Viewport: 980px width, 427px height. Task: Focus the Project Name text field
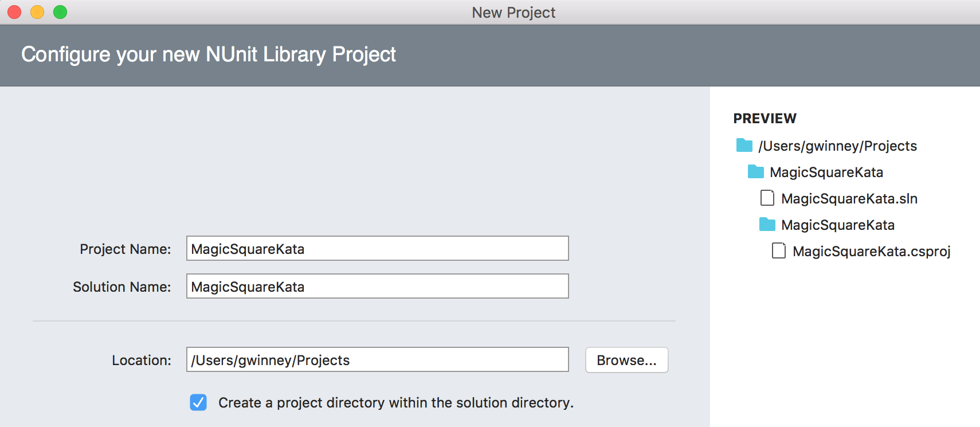coord(377,249)
